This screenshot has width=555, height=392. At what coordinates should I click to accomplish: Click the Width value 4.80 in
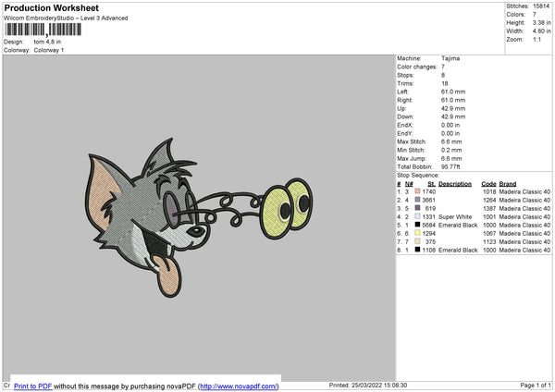[541, 31]
